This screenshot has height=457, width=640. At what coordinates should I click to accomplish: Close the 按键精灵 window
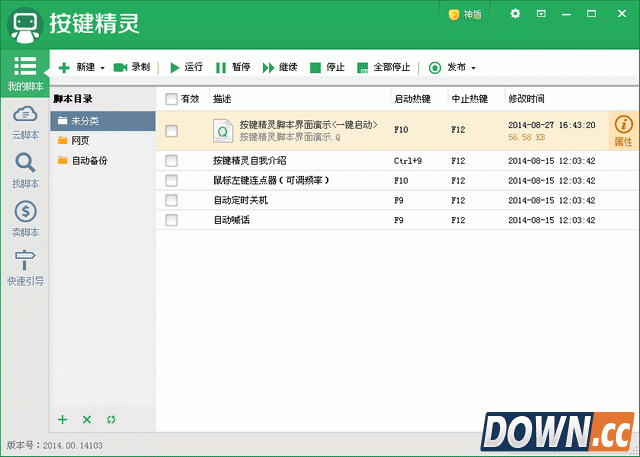tap(622, 14)
